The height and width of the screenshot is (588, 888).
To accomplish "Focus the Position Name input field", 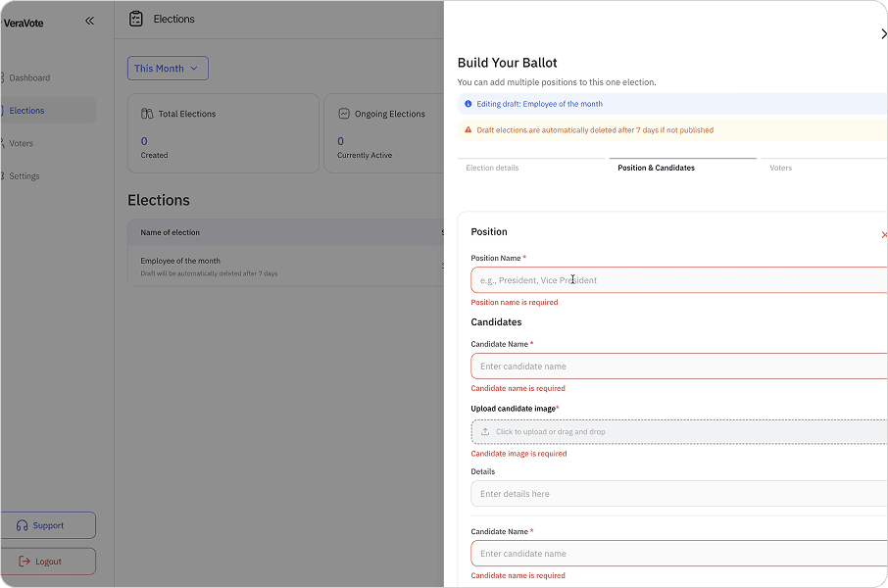I will 676,280.
